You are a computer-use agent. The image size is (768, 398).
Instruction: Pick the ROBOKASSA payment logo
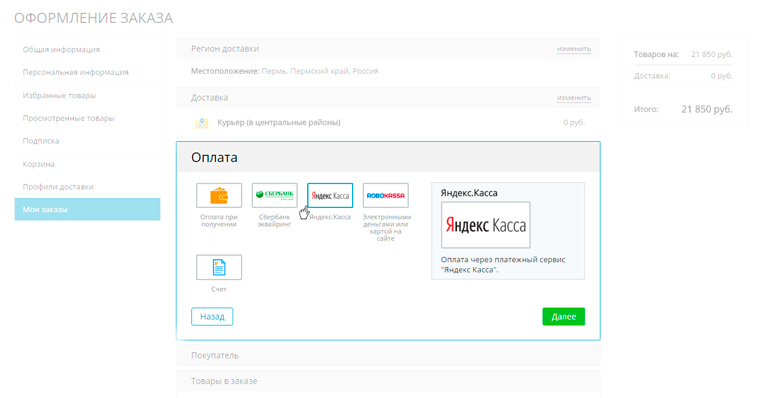coord(386,195)
